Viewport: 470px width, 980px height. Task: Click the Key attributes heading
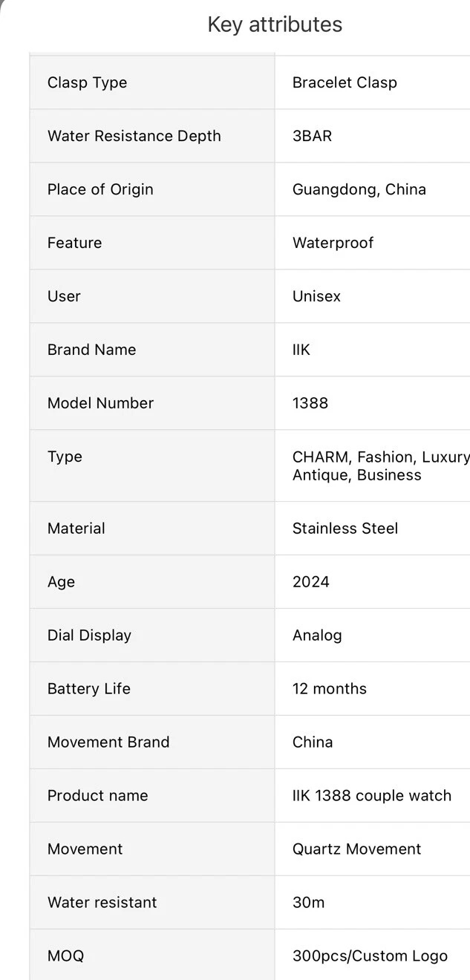[275, 24]
